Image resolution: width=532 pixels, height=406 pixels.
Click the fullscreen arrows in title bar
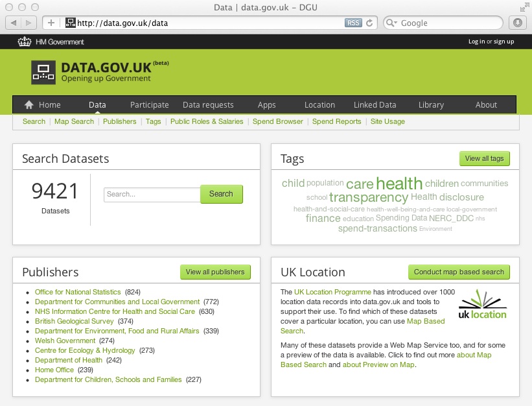coord(524,7)
